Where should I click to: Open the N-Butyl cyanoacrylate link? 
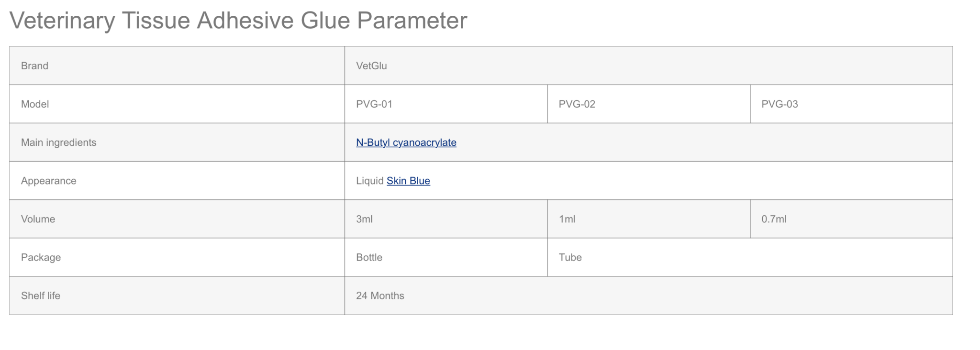pyautogui.click(x=406, y=142)
